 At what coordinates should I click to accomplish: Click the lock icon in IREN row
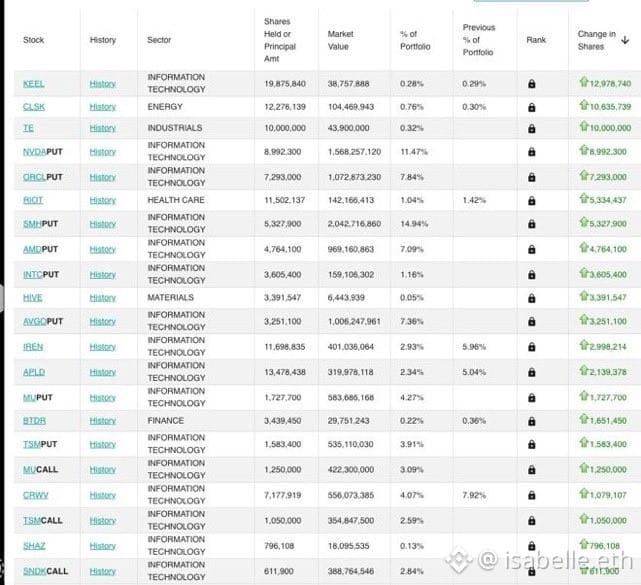click(531, 347)
